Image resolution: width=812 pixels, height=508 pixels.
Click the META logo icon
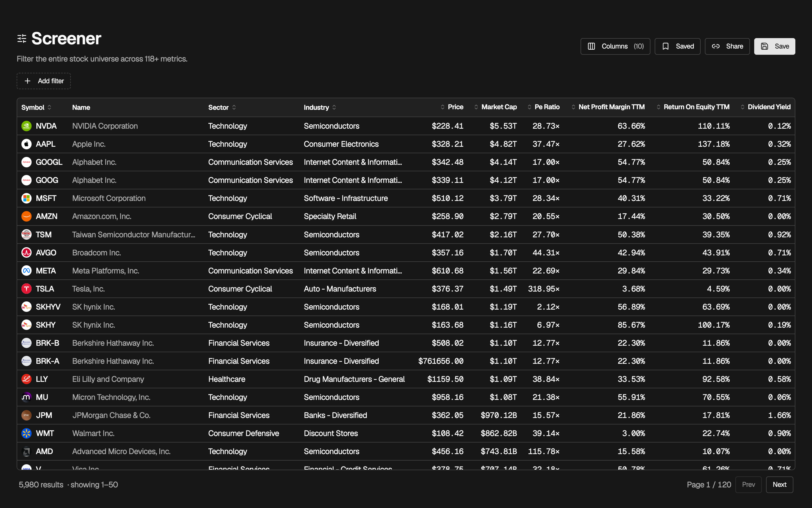[27, 271]
